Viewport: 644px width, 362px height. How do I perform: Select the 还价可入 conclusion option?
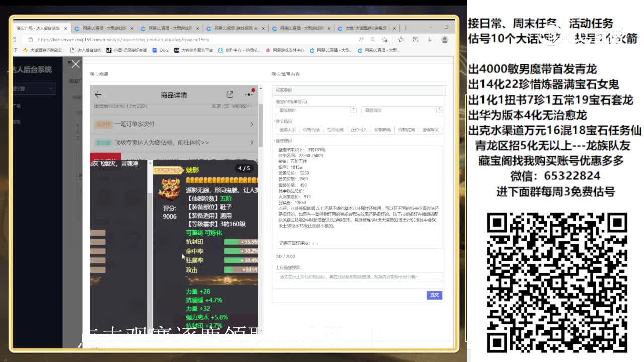[358, 130]
